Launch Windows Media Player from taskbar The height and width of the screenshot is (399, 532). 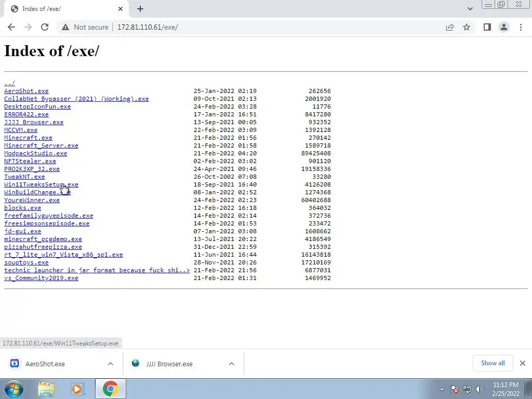pos(77,389)
